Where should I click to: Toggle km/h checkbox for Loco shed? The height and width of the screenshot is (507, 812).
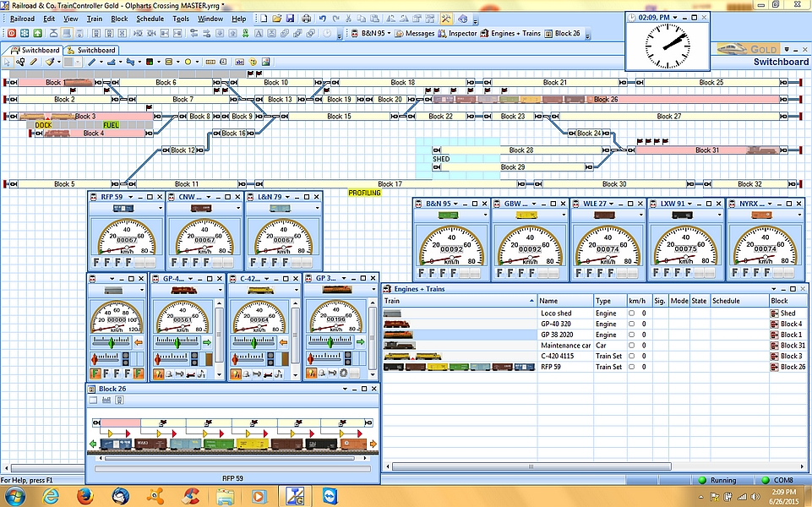tap(631, 313)
